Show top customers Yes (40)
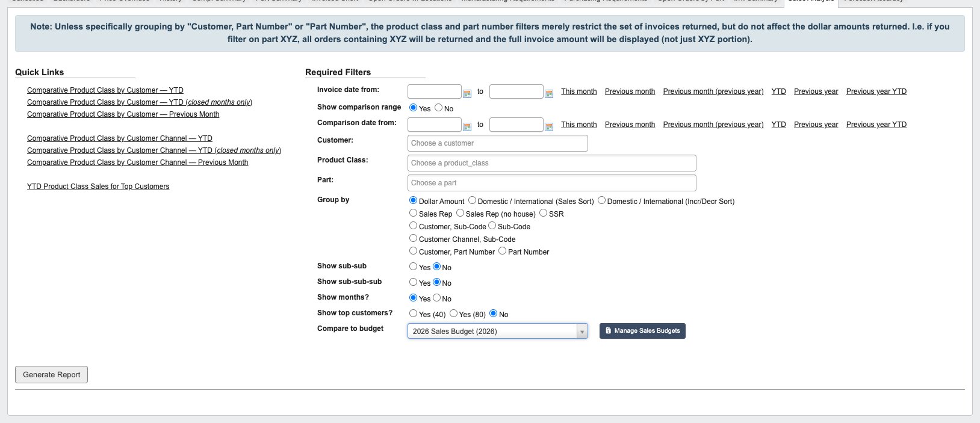Screen dimensions: 980x423 [x=413, y=313]
